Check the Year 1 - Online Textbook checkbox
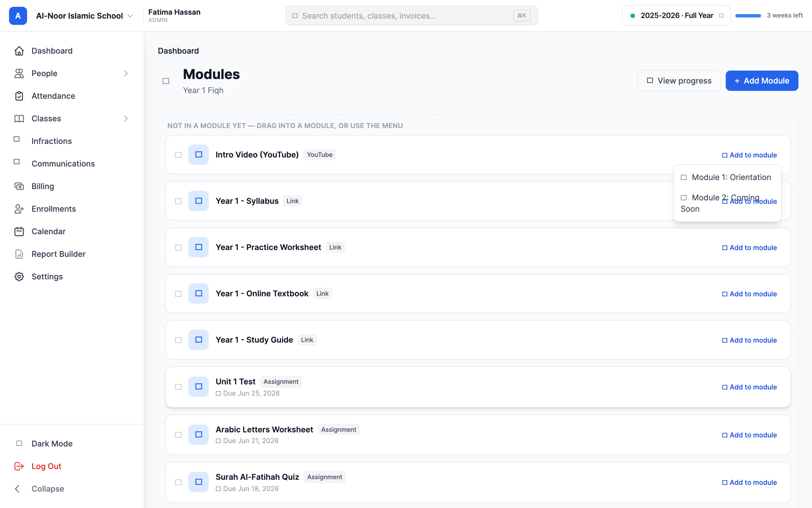This screenshot has height=508, width=812. click(x=178, y=294)
